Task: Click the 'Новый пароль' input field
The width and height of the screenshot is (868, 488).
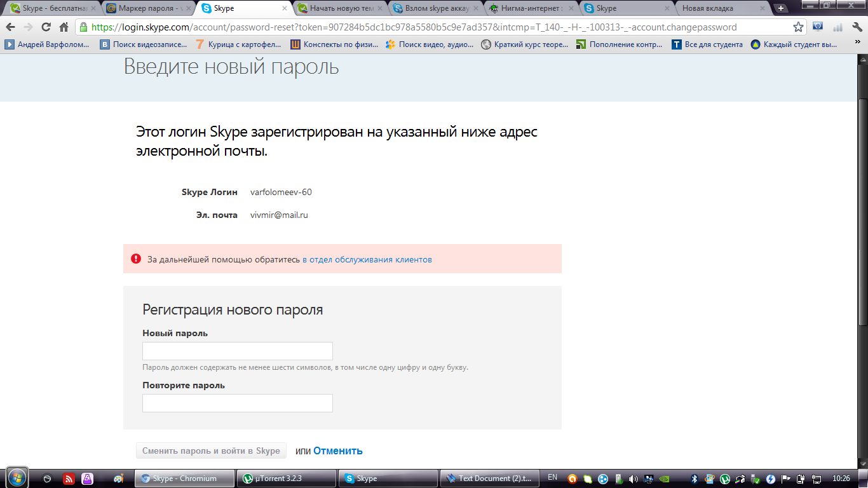Action: coord(238,351)
